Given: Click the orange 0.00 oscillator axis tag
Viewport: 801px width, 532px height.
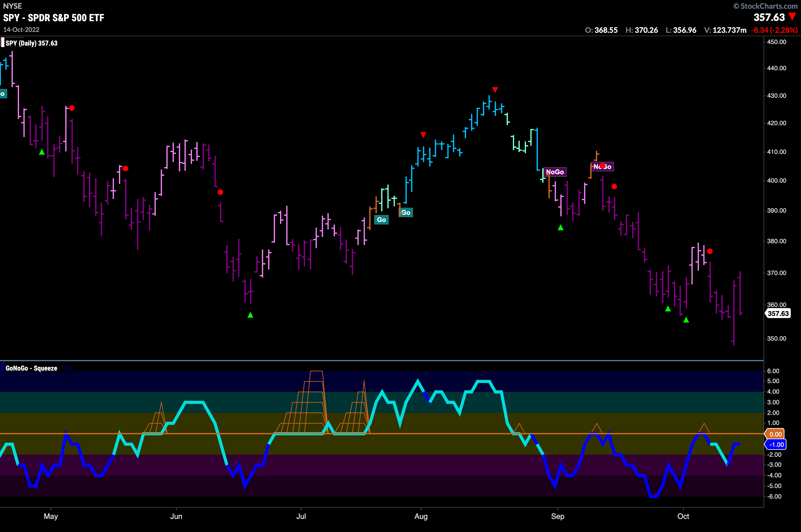Looking at the screenshot, I should pos(775,434).
